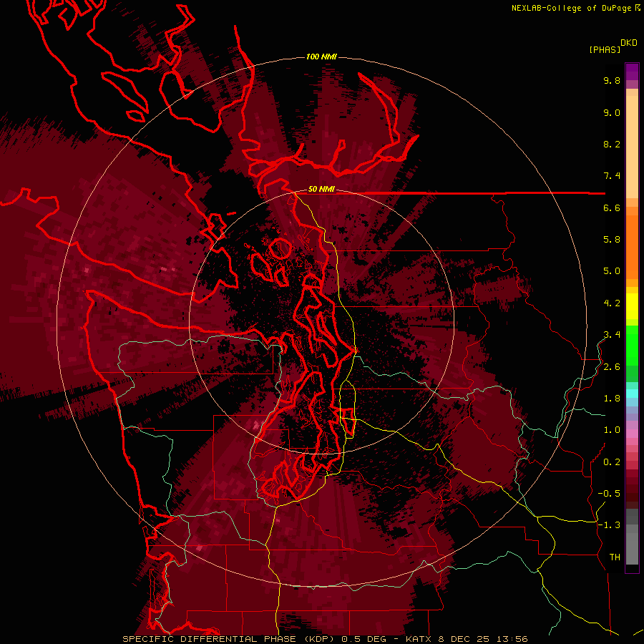Click the purple top segment of the color bar

(x=632, y=72)
